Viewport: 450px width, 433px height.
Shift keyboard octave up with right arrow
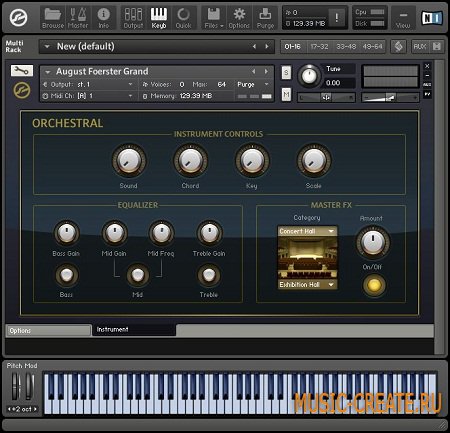click(34, 409)
